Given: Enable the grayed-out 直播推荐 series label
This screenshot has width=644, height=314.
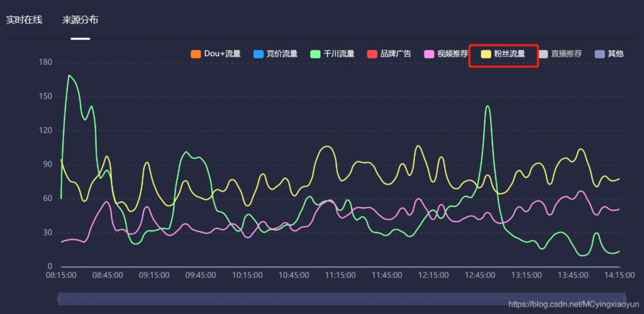Looking at the screenshot, I should click(566, 54).
